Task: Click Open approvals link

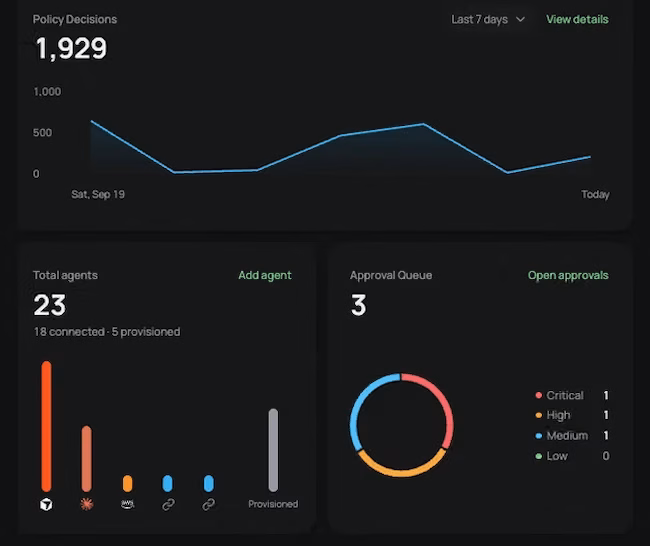Action: pyautogui.click(x=568, y=275)
